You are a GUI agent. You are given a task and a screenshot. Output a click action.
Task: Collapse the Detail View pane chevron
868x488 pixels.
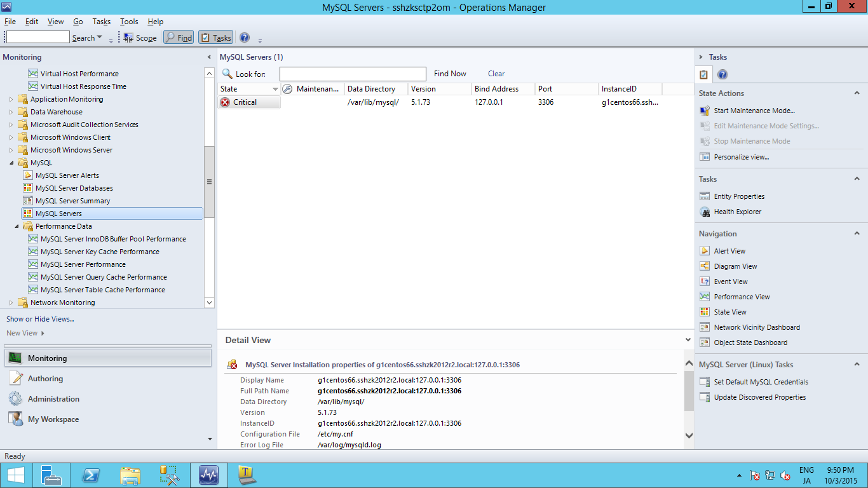click(x=688, y=340)
